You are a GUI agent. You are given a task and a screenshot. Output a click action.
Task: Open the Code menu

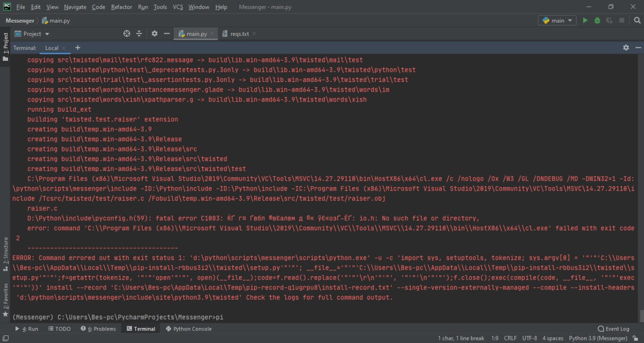tap(99, 7)
